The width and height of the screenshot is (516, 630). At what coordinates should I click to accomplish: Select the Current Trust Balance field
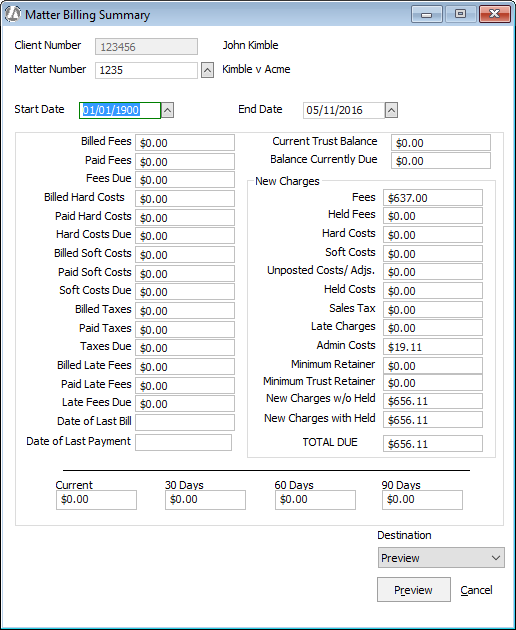pyautogui.click(x=441, y=143)
